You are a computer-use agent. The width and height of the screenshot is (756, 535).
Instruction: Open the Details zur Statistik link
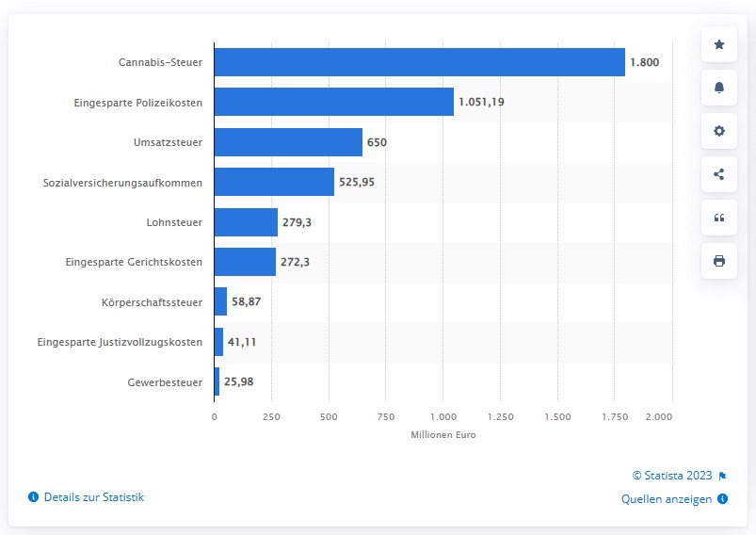click(94, 497)
